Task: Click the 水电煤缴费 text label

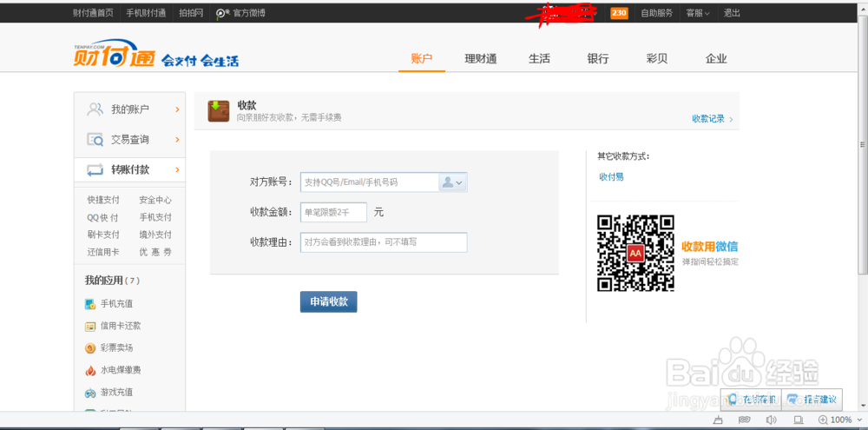Action: click(x=121, y=370)
